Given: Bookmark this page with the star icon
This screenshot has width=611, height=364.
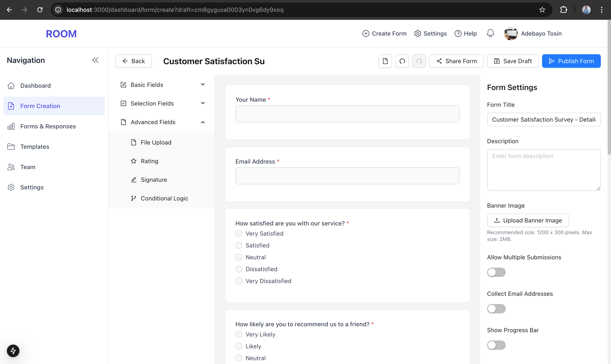Looking at the screenshot, I should click(x=542, y=10).
